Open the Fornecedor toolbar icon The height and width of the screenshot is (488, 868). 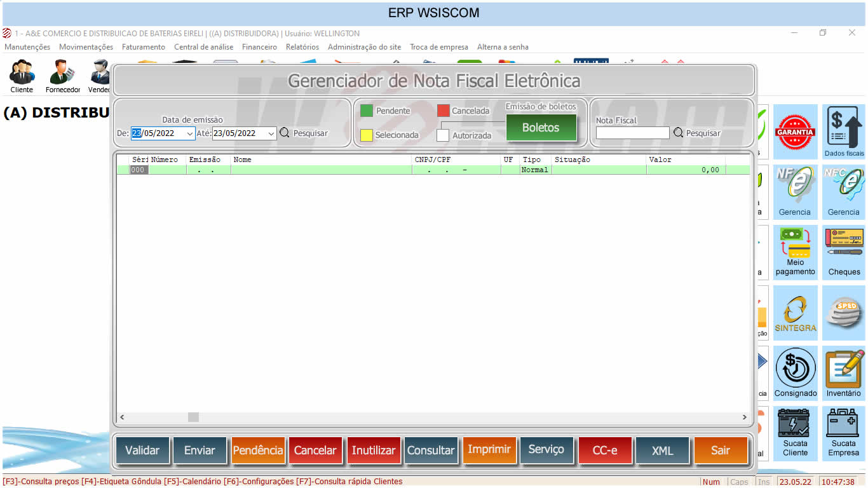click(63, 75)
